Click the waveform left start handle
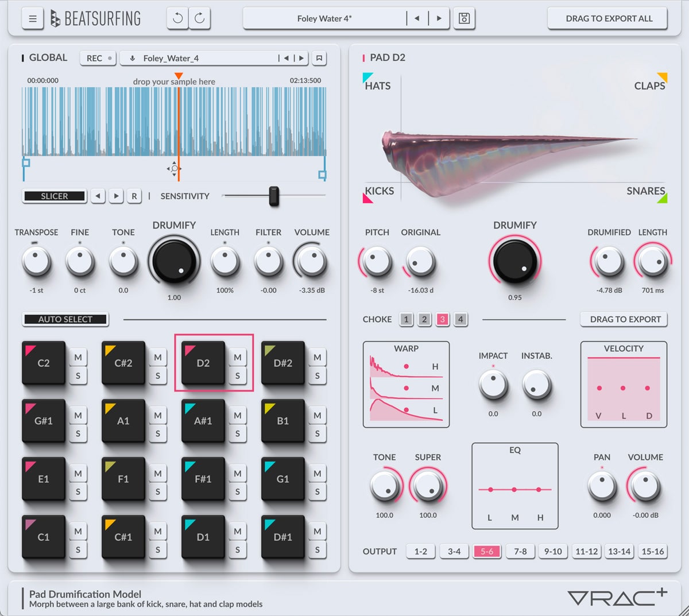Image resolution: width=689 pixels, height=616 pixels. (x=25, y=162)
